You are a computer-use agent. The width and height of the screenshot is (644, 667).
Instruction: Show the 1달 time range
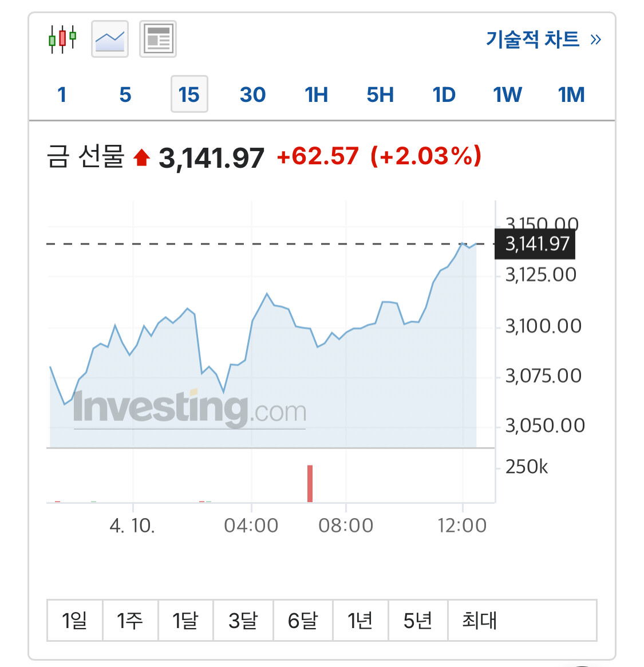click(185, 620)
